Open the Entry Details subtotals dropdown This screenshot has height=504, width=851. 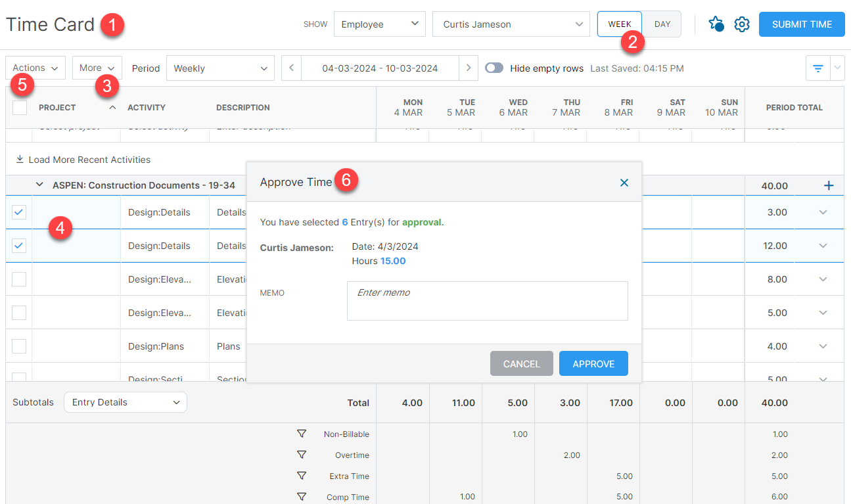point(125,401)
